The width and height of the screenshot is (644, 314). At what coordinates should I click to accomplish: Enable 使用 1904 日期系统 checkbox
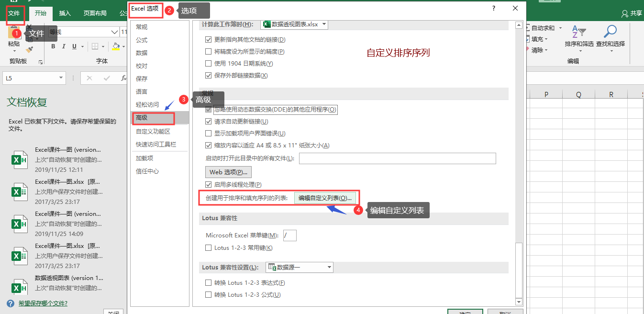point(208,64)
